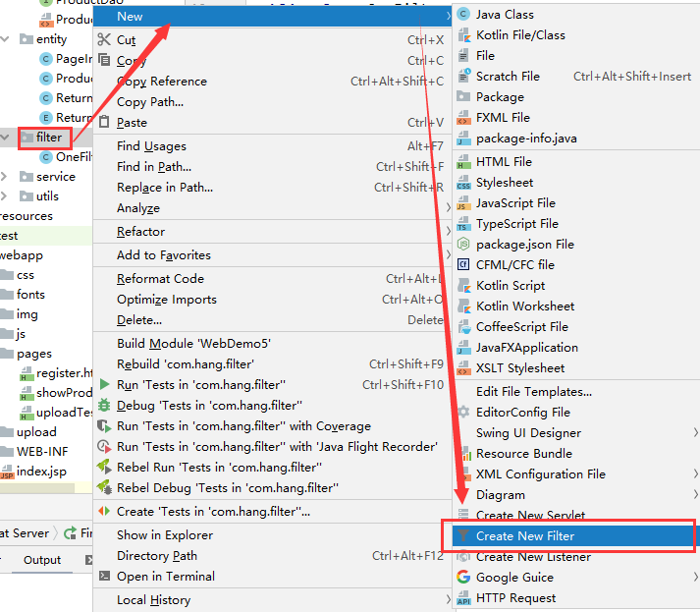Click the Run with Coverage shield icon

pos(104,425)
